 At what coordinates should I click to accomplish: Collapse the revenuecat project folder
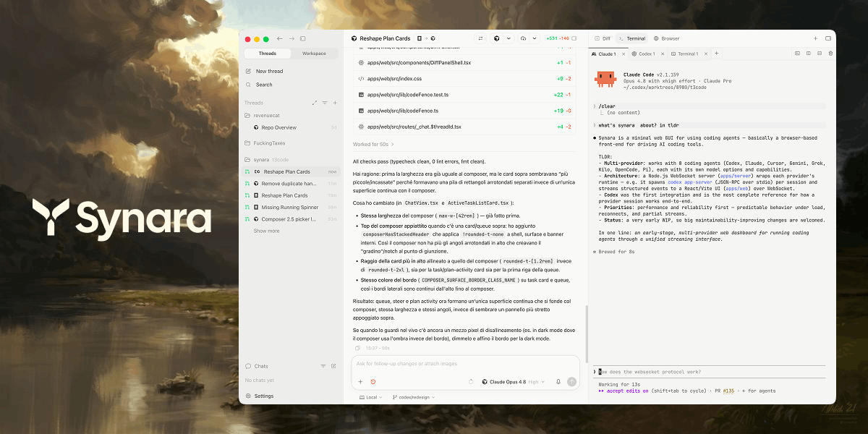point(262,115)
